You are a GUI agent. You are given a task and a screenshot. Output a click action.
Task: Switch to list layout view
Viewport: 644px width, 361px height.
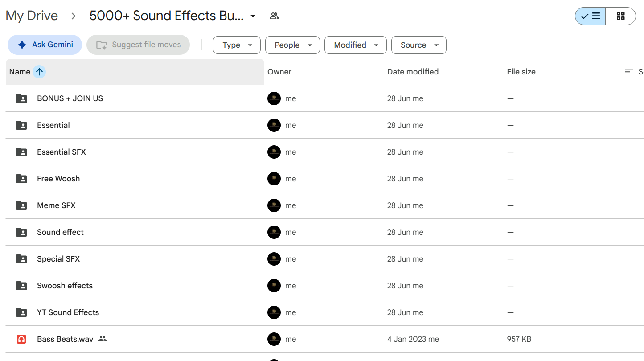pyautogui.click(x=590, y=16)
